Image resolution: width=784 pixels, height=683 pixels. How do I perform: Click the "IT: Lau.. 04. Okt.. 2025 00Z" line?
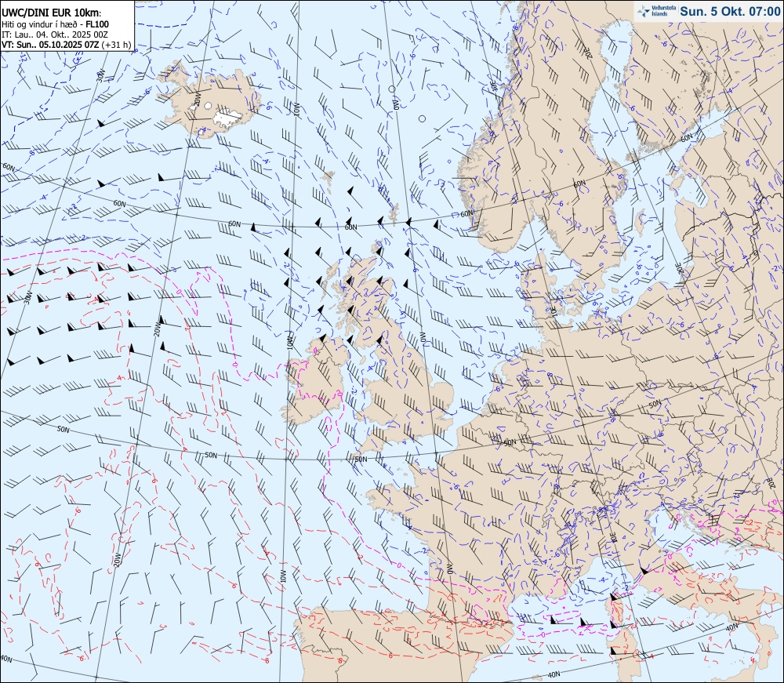coord(55,35)
